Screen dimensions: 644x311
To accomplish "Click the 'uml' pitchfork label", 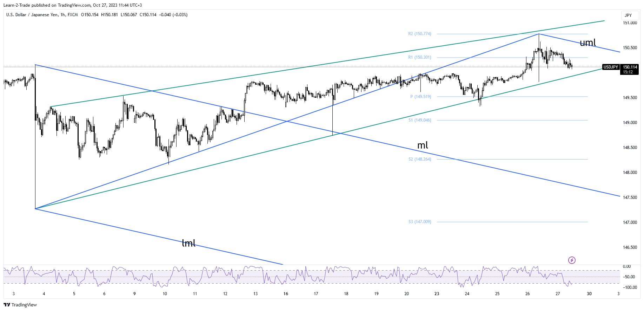I will point(588,43).
